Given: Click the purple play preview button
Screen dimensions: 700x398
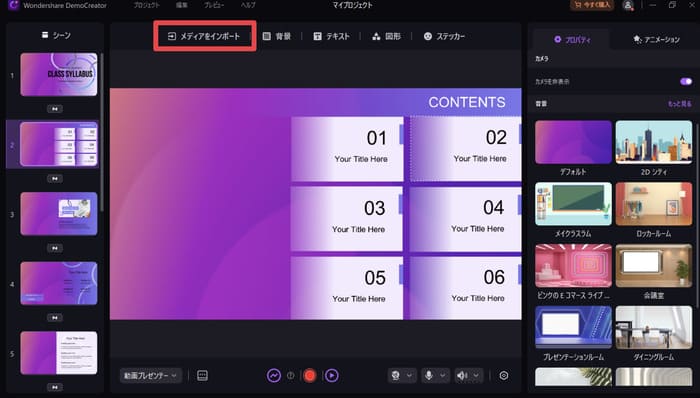Looking at the screenshot, I should pos(331,376).
